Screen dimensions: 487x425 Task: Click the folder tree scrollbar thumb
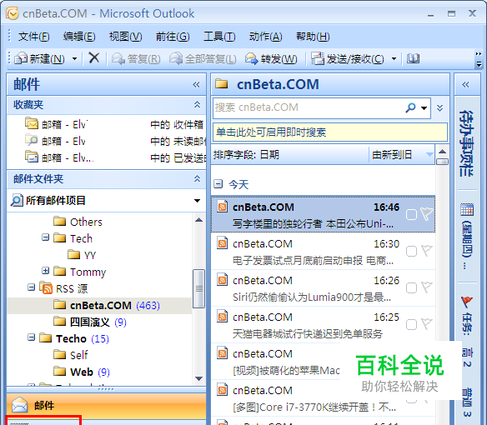coord(199,288)
